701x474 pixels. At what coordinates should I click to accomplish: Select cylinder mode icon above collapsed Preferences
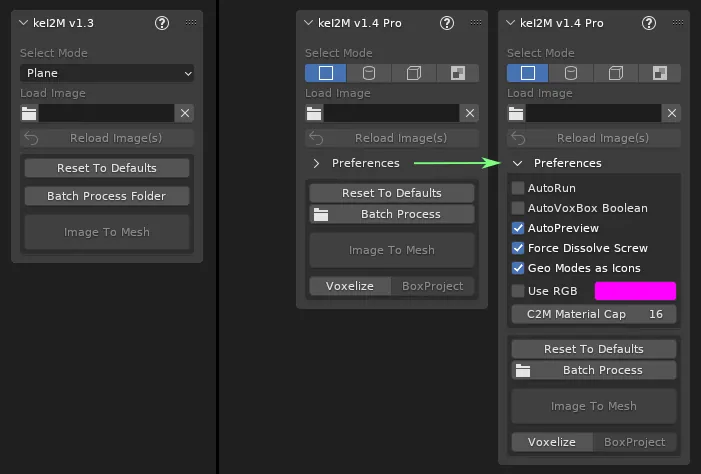370,72
